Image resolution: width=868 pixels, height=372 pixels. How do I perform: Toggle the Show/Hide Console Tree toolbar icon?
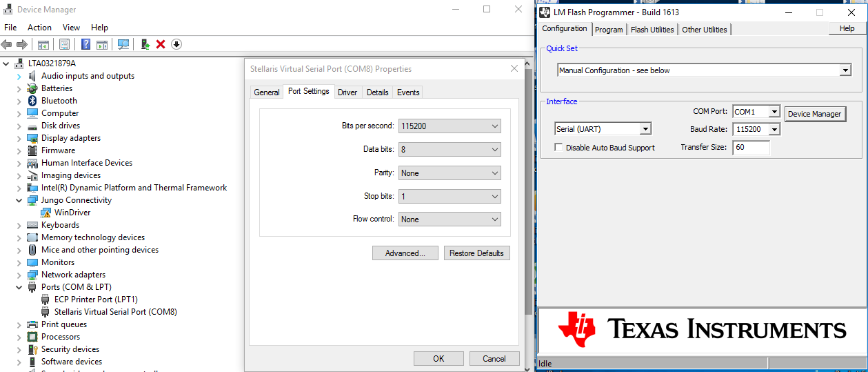pos(43,44)
